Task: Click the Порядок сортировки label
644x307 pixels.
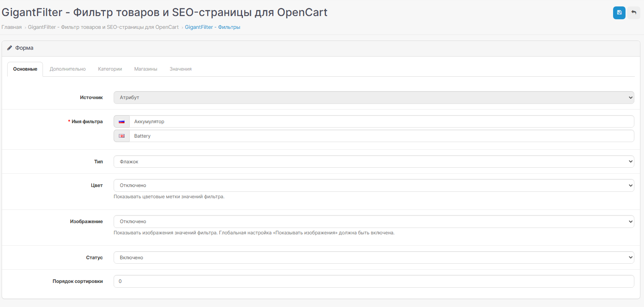Action: (77, 281)
